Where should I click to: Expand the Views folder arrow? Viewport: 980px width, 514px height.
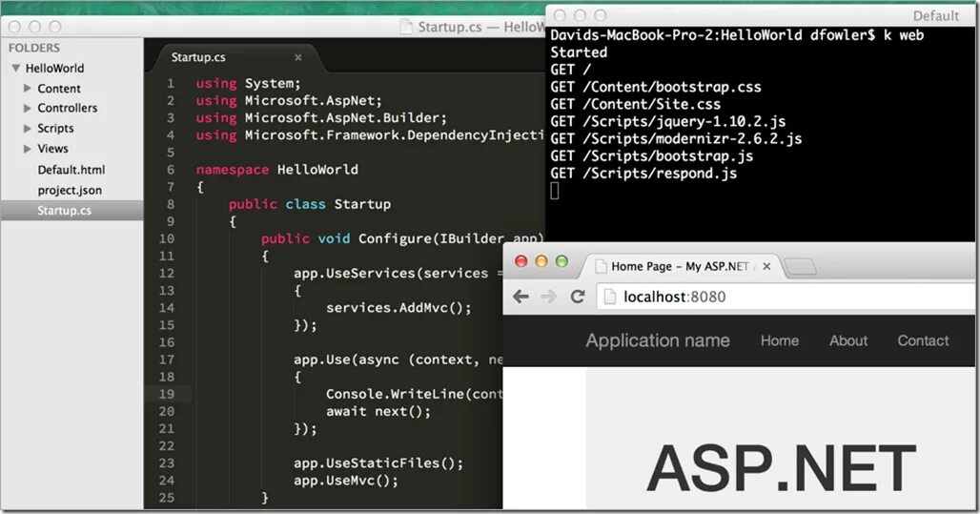coord(27,149)
